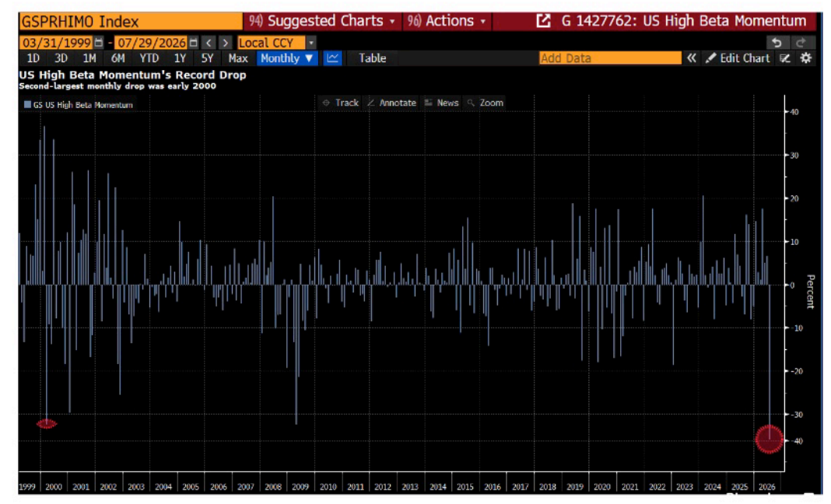Select the Max range tab

[238, 58]
